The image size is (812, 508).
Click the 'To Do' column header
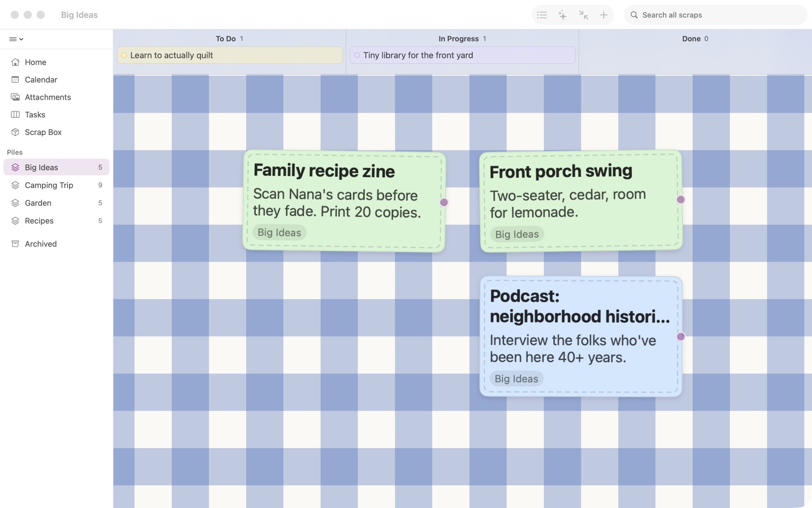[226, 39]
